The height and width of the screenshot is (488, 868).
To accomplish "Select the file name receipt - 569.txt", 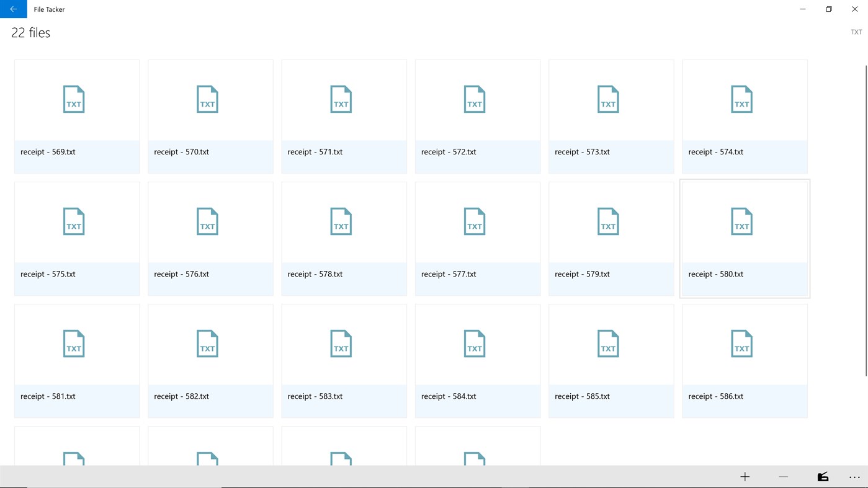I will [x=48, y=152].
